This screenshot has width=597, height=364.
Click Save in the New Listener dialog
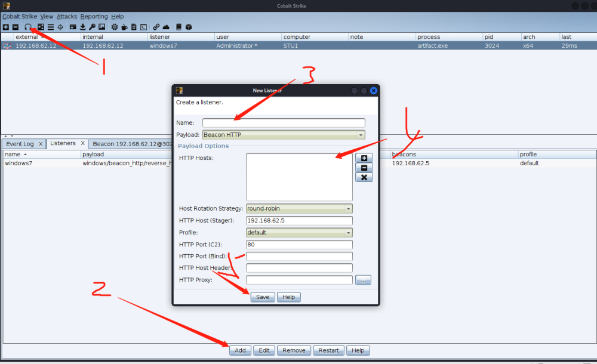(x=263, y=297)
